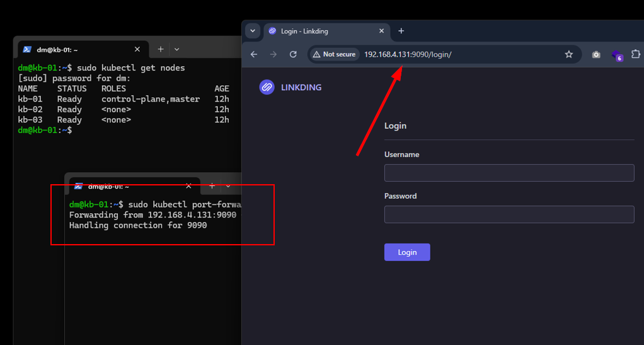Click the Linkding logo icon
This screenshot has height=345, width=644.
point(267,87)
